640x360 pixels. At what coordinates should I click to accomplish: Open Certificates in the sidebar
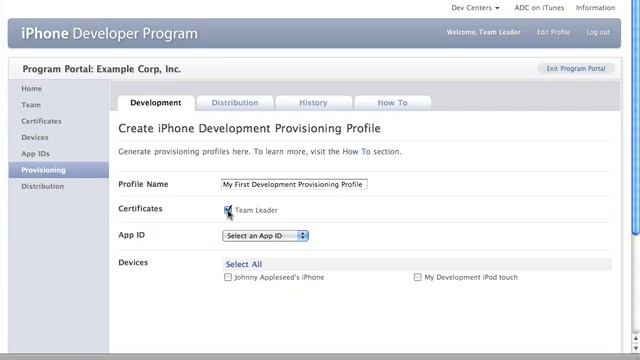tap(41, 121)
